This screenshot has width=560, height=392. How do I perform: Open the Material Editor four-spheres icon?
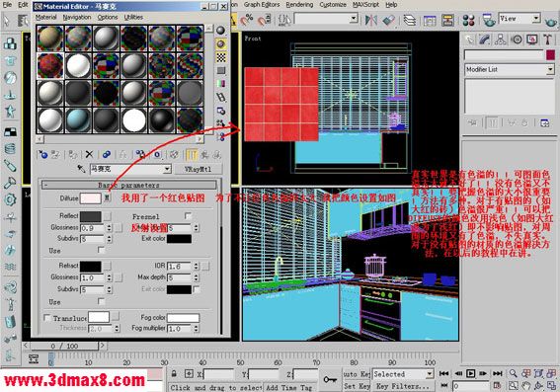(x=468, y=20)
